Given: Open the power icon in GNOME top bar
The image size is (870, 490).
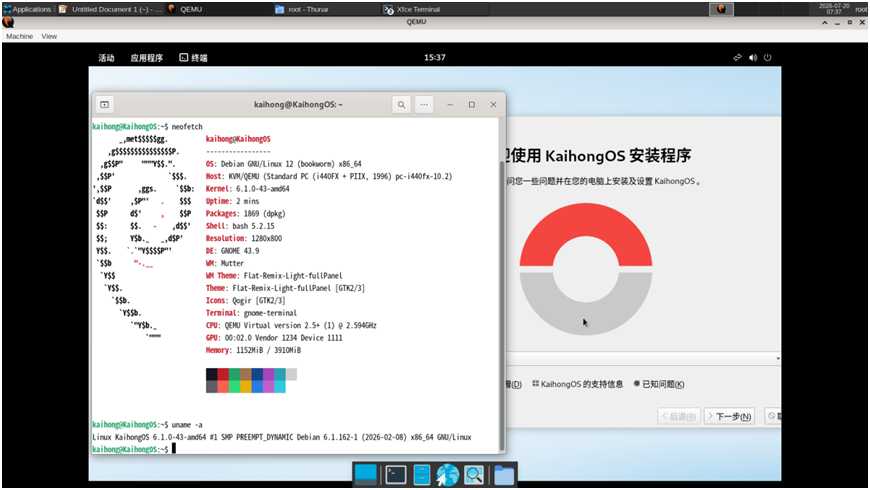Looking at the screenshot, I should (767, 58).
